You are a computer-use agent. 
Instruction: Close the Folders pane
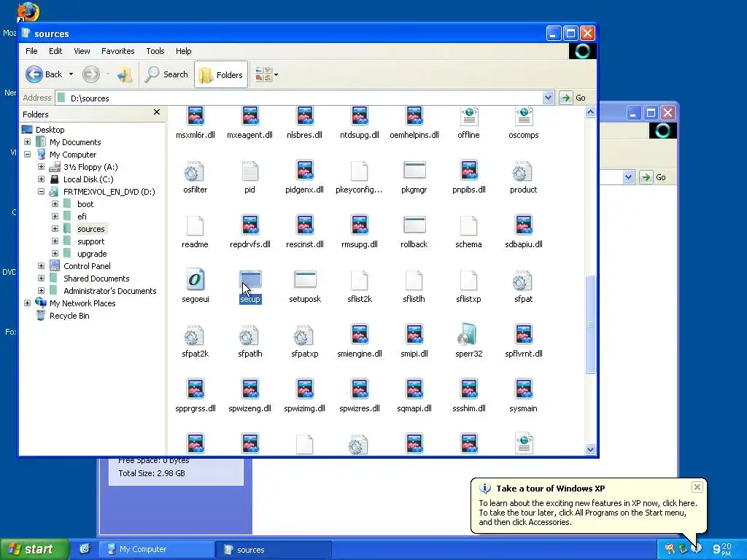pyautogui.click(x=157, y=112)
